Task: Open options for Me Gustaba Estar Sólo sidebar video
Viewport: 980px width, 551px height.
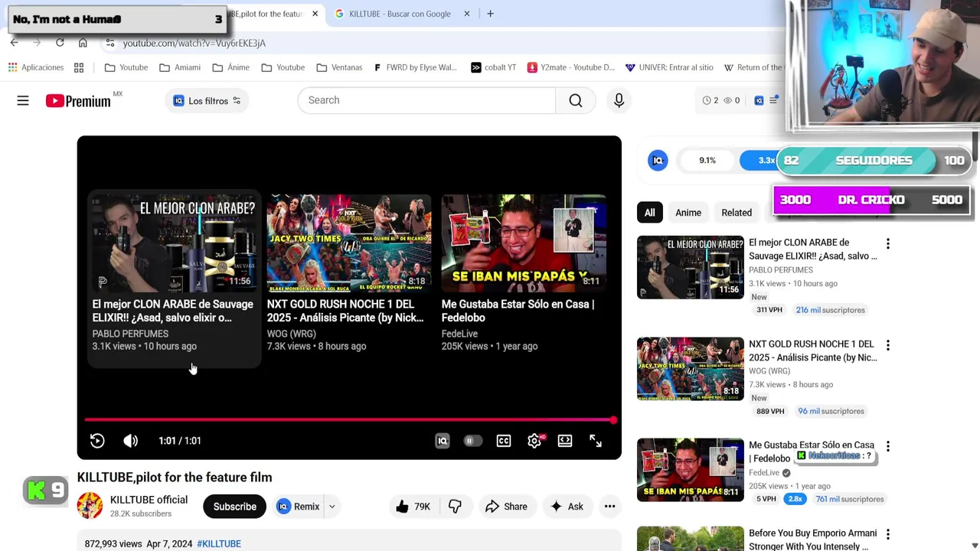Action: tap(887, 446)
